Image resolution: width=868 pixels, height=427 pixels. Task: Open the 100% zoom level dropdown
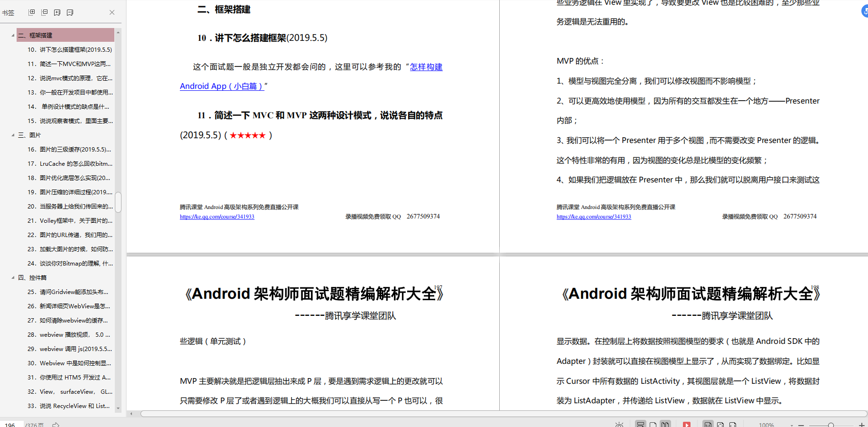pos(792,425)
